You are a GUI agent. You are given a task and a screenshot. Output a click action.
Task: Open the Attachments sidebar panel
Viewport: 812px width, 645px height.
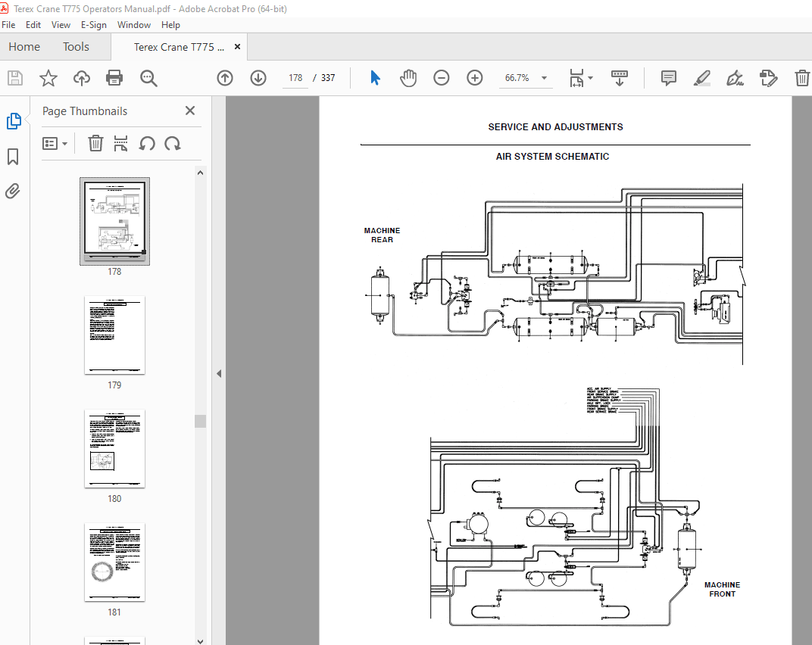click(x=13, y=191)
